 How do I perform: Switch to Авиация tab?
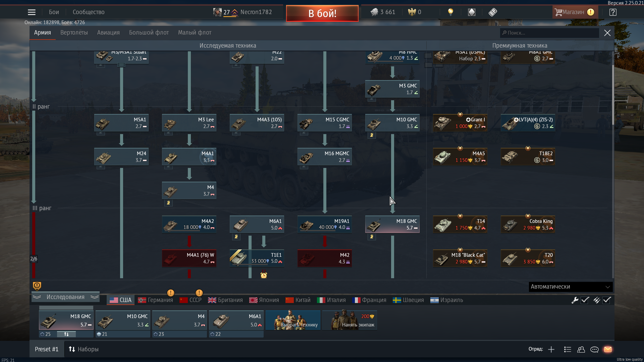108,33
